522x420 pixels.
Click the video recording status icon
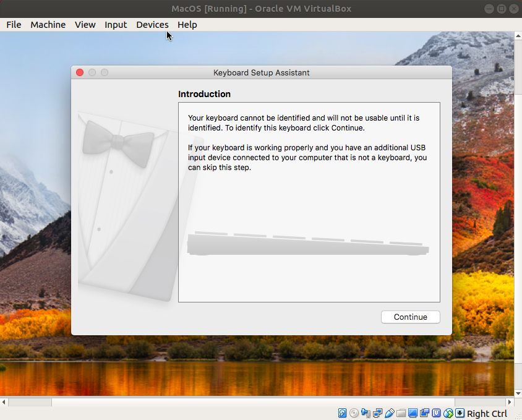(x=424, y=413)
